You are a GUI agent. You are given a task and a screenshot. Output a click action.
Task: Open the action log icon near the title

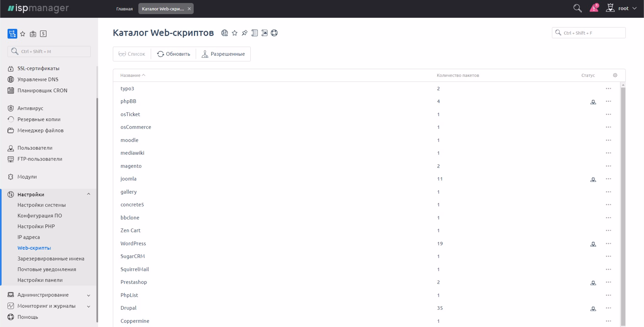255,33
